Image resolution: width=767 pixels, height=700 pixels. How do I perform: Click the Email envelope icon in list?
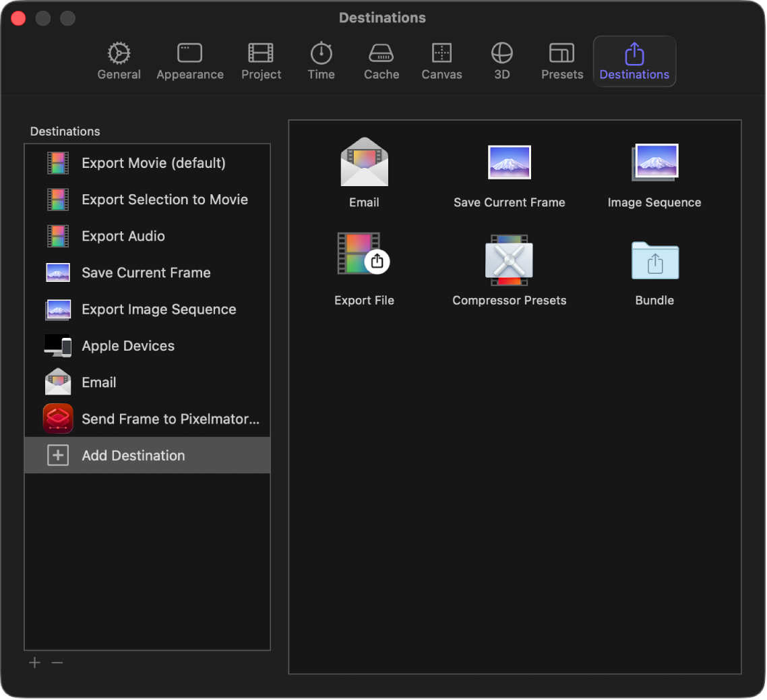click(58, 382)
